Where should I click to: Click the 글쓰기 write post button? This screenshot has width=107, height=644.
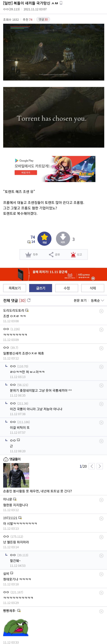click(x=41, y=288)
